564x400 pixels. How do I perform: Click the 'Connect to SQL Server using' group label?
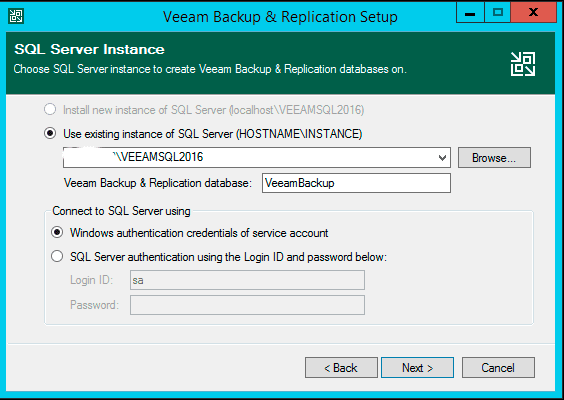[x=121, y=211]
